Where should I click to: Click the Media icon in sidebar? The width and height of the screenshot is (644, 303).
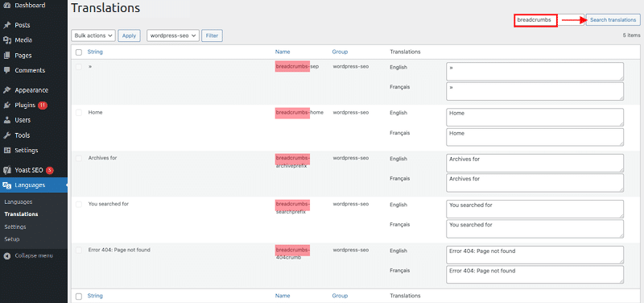click(6, 40)
